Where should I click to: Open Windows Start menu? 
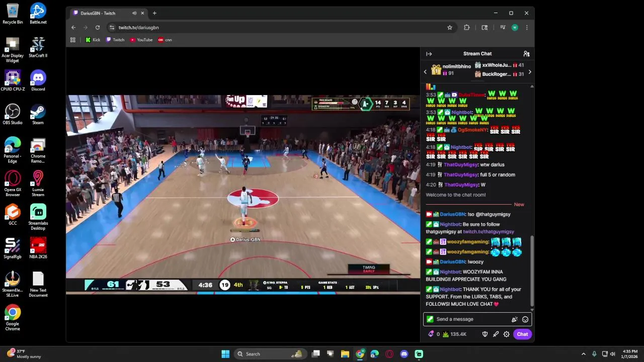(x=225, y=354)
